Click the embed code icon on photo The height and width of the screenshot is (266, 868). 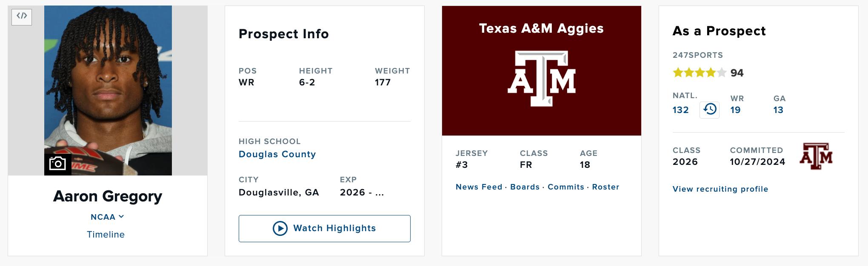coord(22,17)
